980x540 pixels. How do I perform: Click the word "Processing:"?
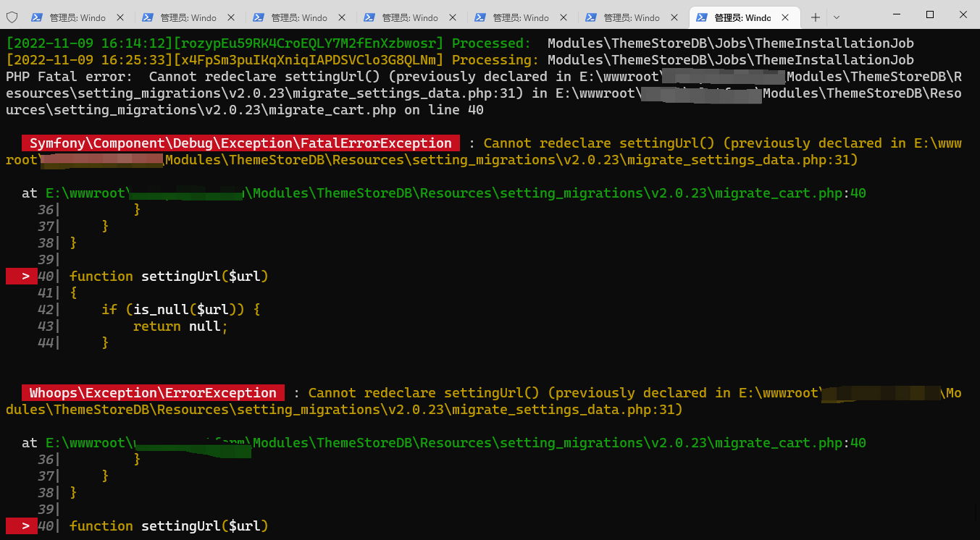tap(495, 60)
